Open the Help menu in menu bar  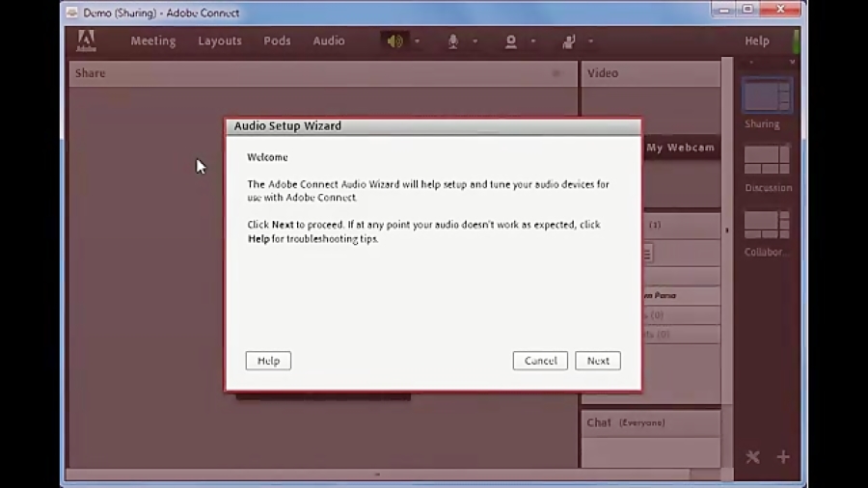click(757, 41)
